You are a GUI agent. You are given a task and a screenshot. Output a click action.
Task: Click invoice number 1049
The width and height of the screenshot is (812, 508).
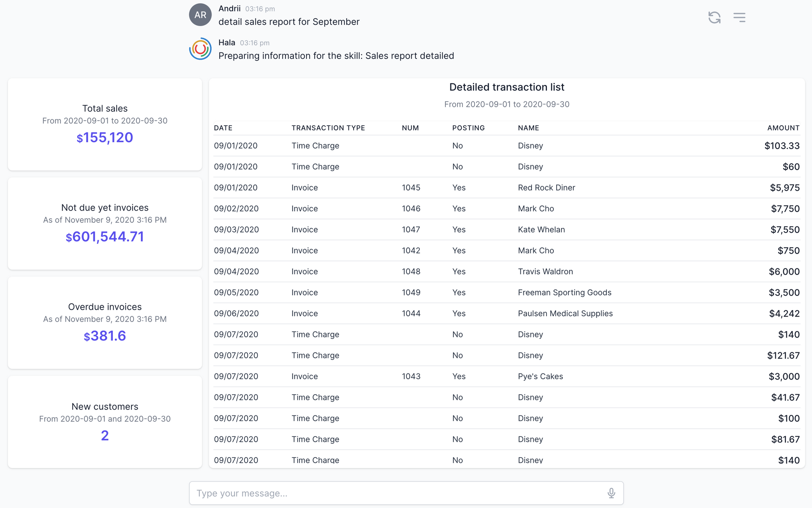click(x=411, y=292)
